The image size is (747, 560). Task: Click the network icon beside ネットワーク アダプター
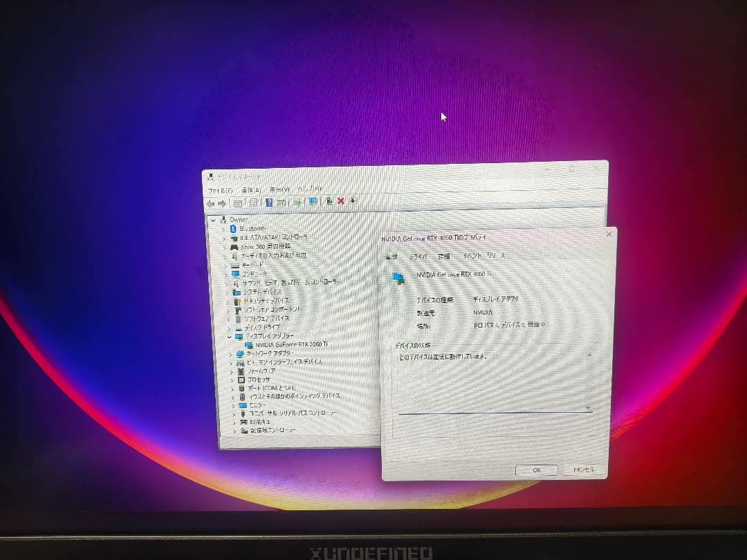pyautogui.click(x=240, y=354)
